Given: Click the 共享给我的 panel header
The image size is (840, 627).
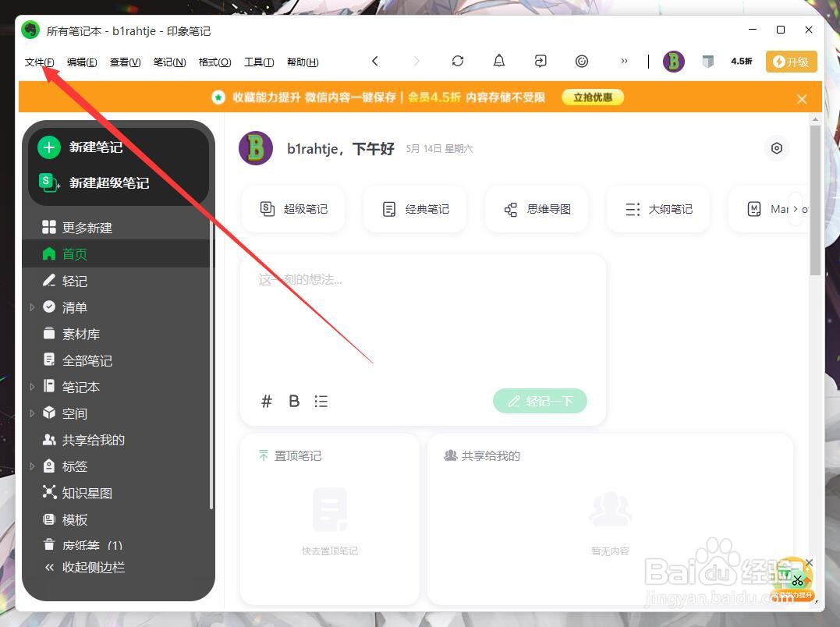Looking at the screenshot, I should [x=482, y=455].
